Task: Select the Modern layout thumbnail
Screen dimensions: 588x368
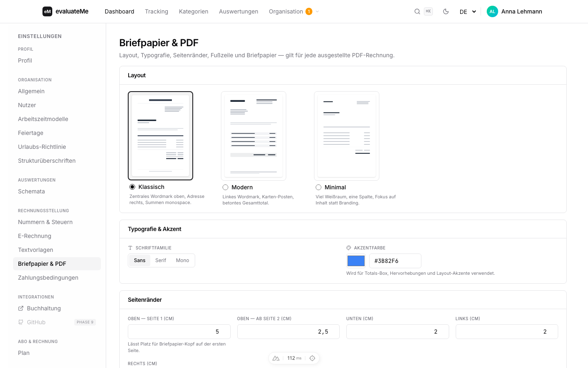Action: pos(254,136)
